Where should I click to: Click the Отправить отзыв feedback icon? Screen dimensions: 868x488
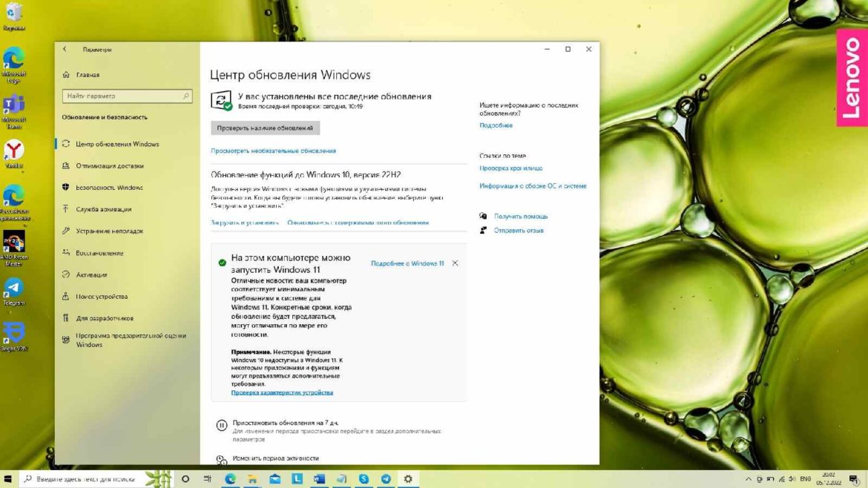pos(483,230)
